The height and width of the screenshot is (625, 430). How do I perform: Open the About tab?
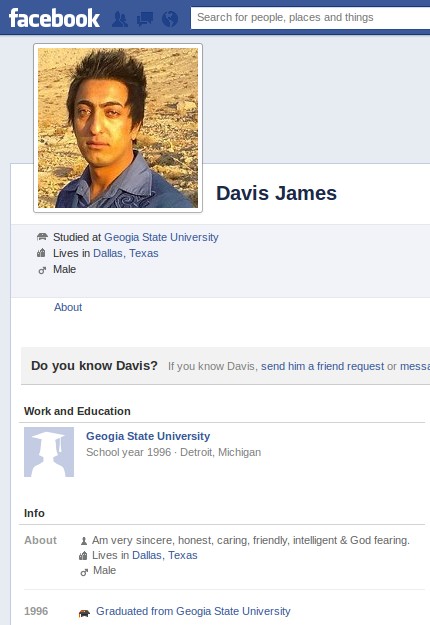(68, 307)
